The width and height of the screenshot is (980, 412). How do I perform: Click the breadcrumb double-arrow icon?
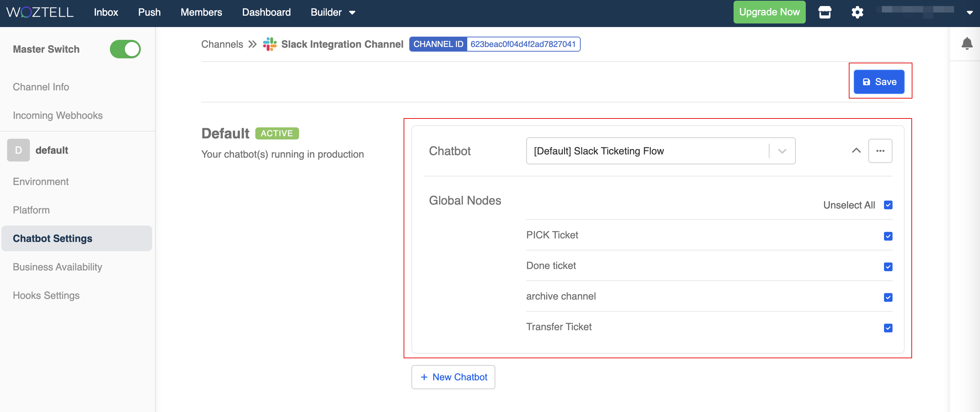click(252, 44)
